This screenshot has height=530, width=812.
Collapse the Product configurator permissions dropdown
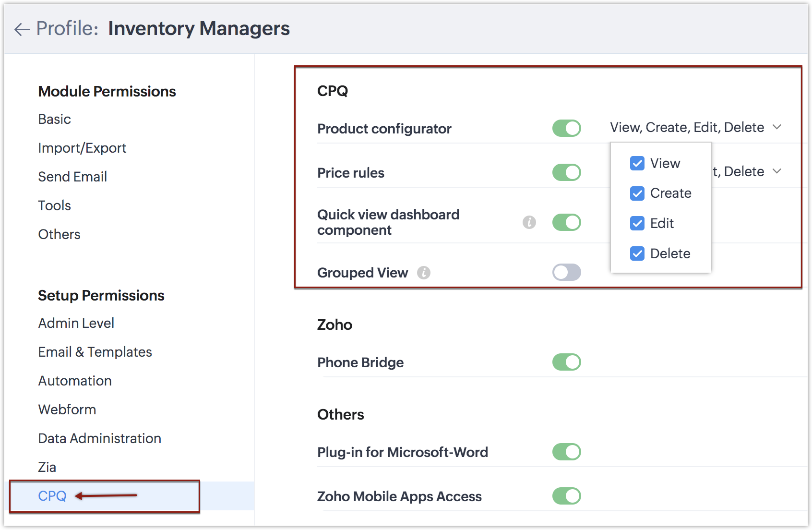point(776,127)
